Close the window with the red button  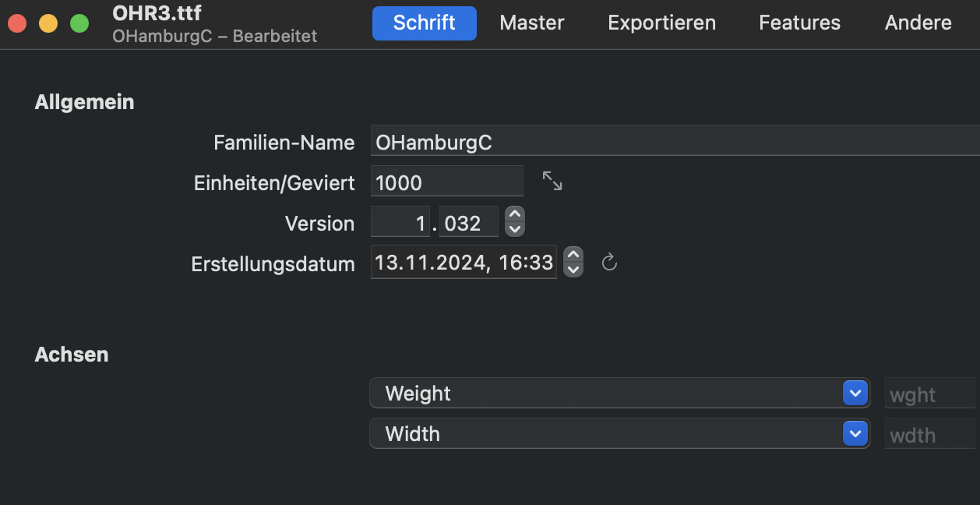[17, 23]
